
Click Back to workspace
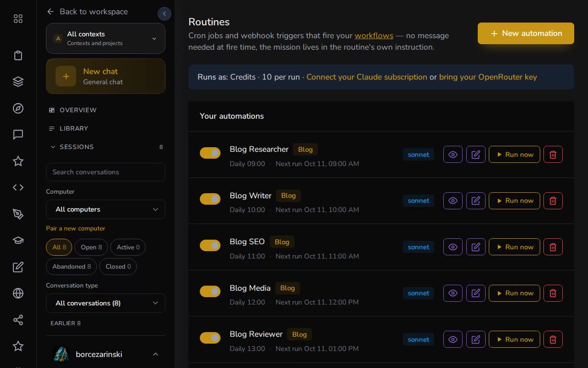pyautogui.click(x=88, y=11)
